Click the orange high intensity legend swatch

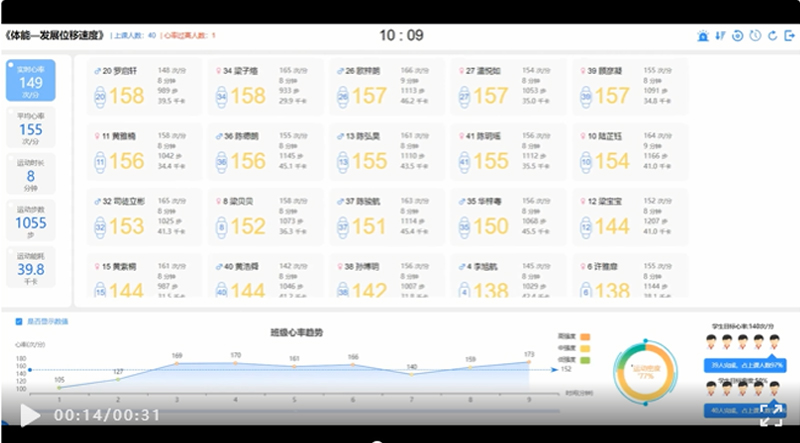pos(586,337)
